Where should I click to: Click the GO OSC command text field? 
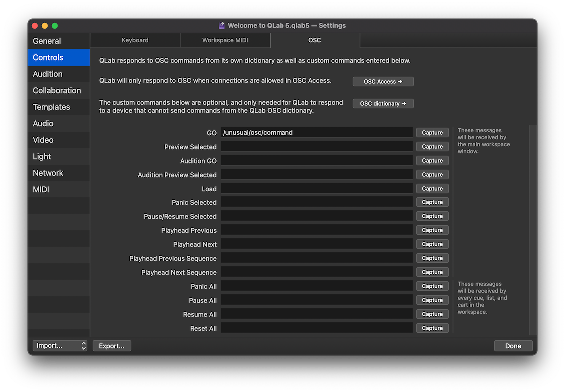coord(316,132)
